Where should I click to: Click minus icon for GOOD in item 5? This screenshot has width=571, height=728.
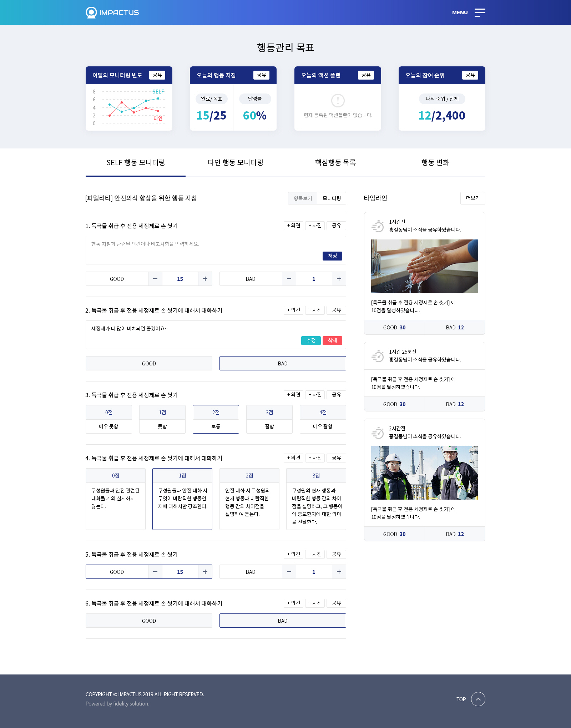coord(155,572)
